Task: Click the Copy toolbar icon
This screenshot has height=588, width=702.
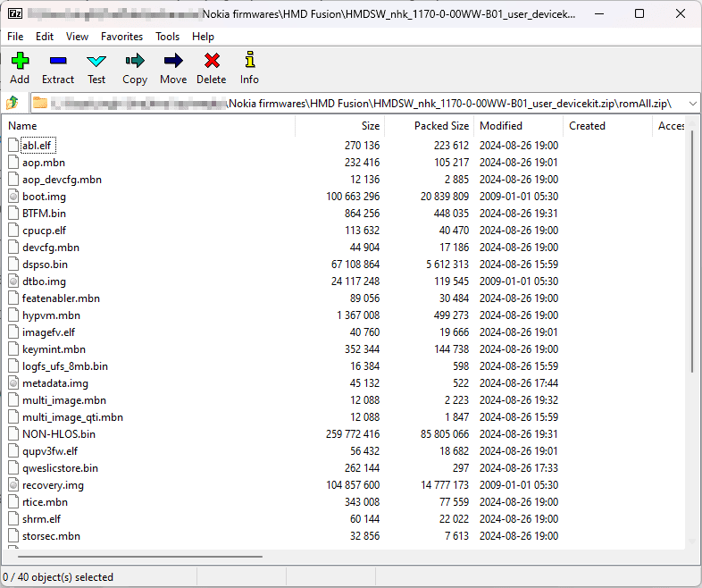Action: [x=135, y=61]
